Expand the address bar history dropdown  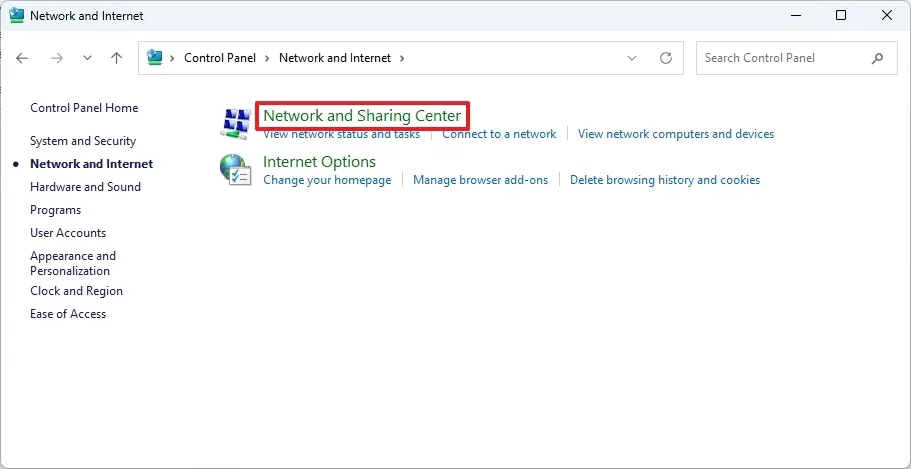[632, 58]
